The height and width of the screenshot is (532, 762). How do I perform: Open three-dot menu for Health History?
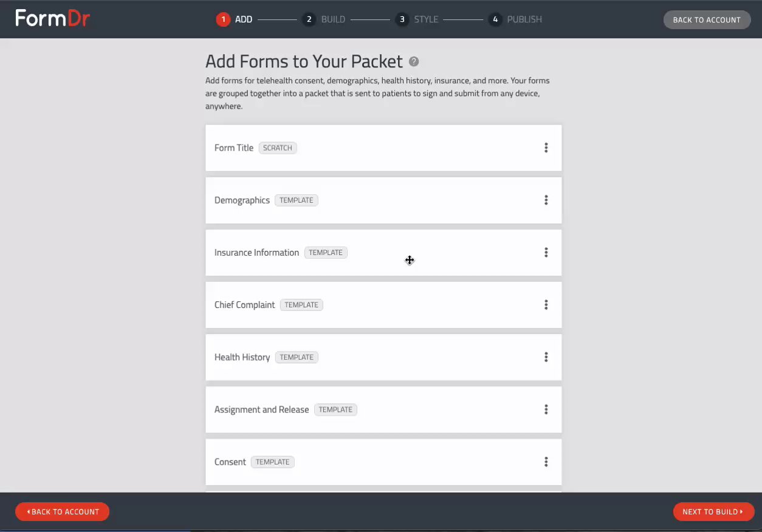coord(546,357)
